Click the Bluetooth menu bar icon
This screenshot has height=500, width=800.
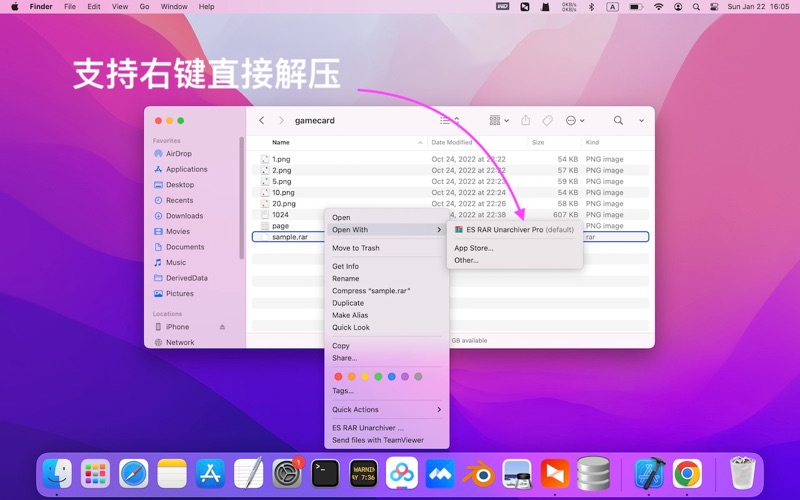(591, 7)
